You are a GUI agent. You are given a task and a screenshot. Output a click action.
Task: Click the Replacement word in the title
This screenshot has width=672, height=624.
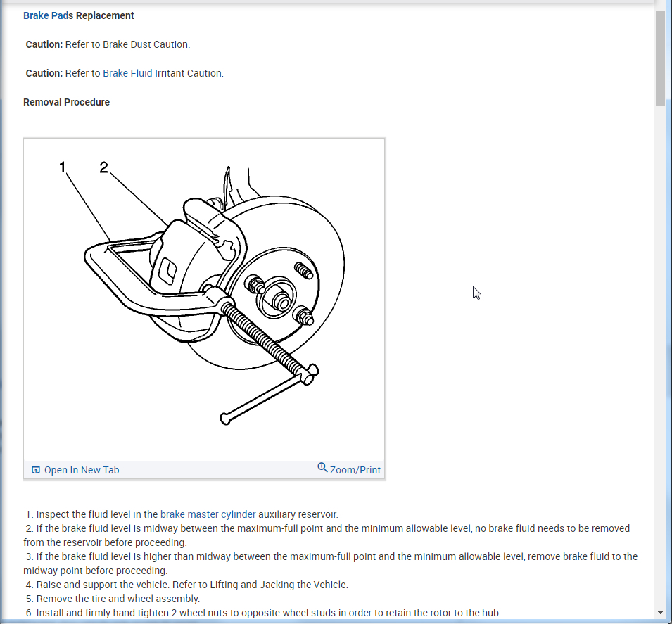click(x=105, y=15)
